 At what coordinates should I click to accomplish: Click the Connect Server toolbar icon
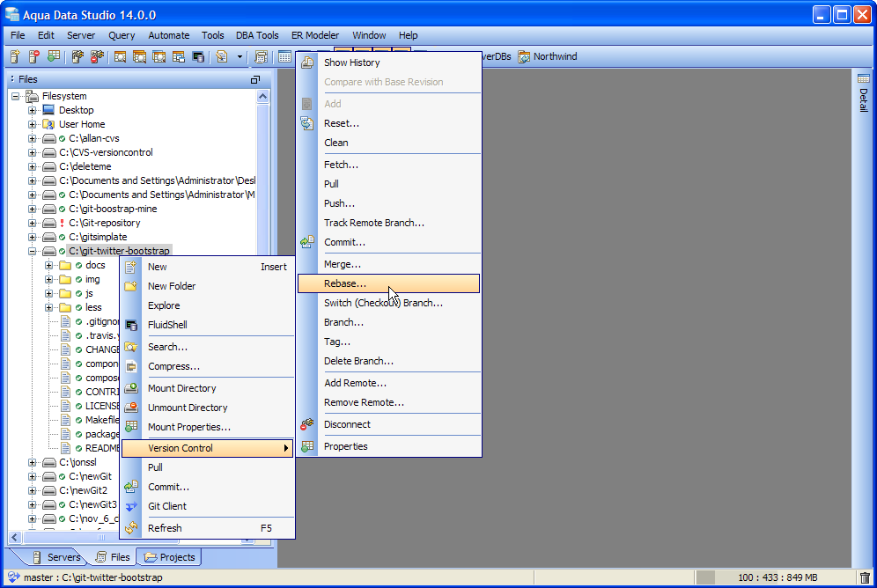(77, 56)
